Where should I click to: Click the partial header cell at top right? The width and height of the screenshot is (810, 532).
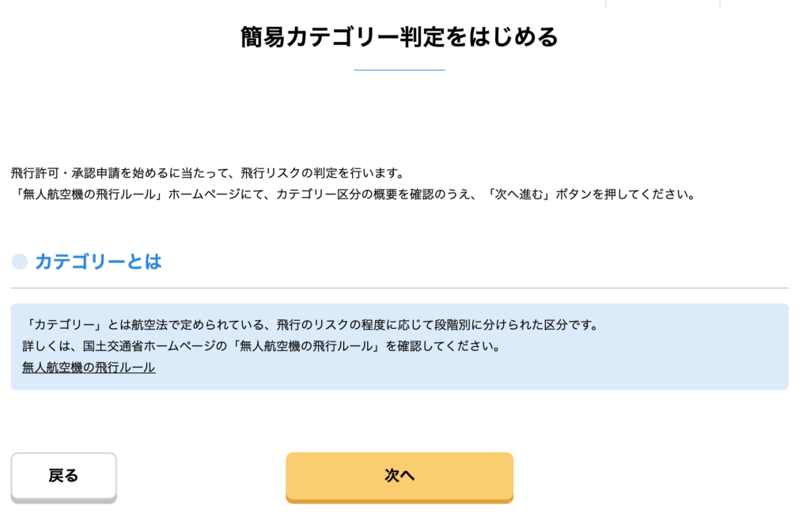point(661,4)
